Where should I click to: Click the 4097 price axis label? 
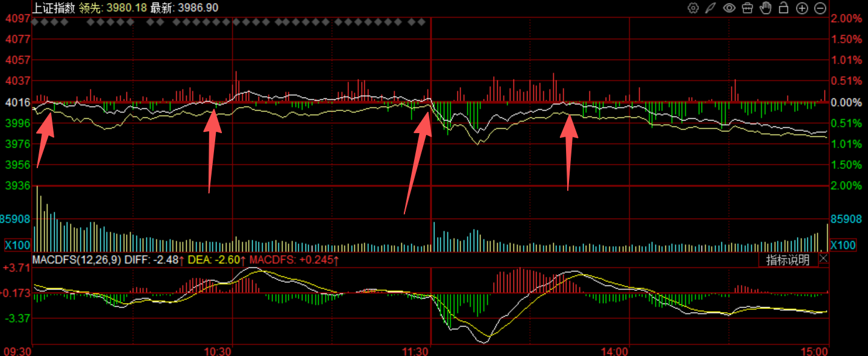point(17,19)
